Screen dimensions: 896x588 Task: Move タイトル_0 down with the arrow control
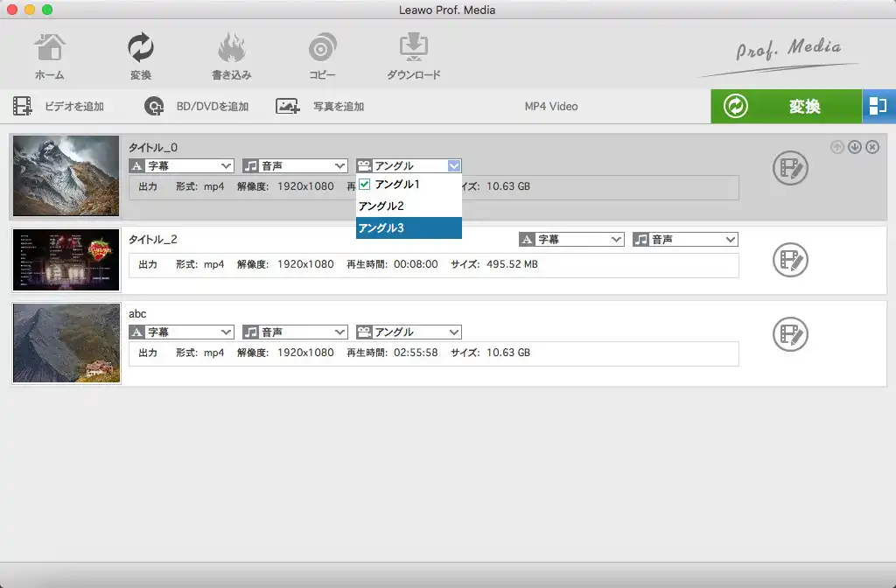[854, 148]
